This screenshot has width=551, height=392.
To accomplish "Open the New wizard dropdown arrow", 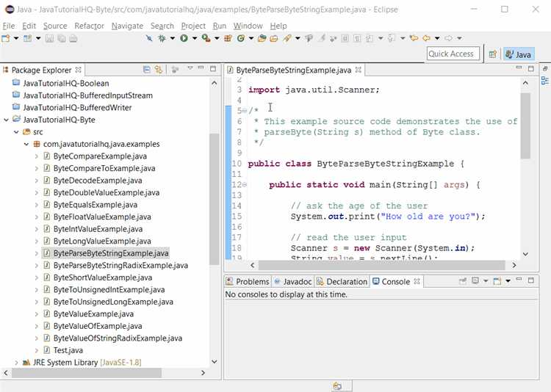I will [16, 38].
